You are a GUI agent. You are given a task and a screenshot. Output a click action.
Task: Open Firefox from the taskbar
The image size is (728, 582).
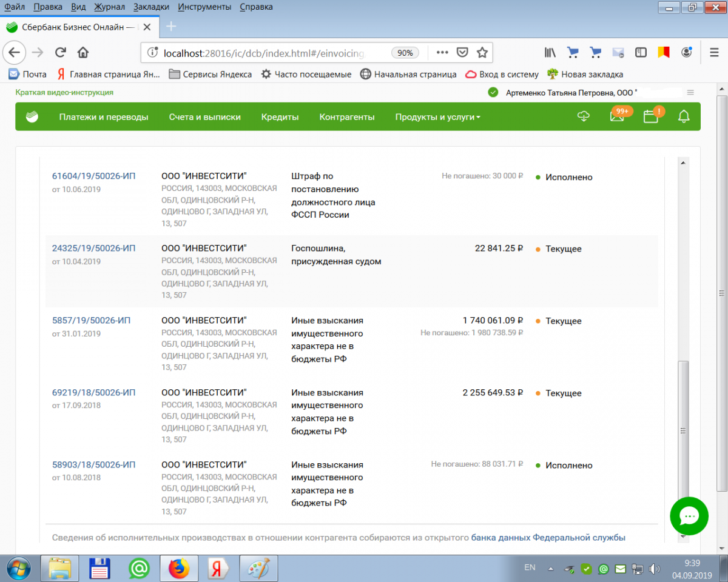coord(179,569)
